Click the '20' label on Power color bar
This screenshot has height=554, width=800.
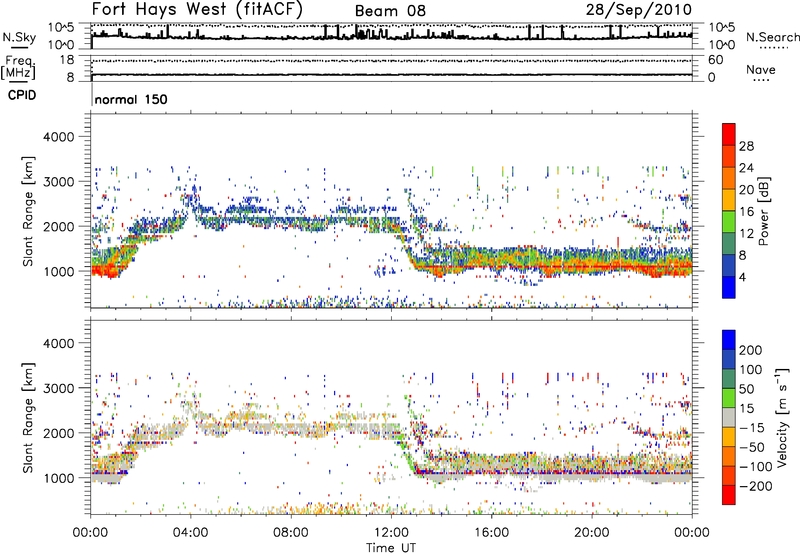click(x=746, y=190)
